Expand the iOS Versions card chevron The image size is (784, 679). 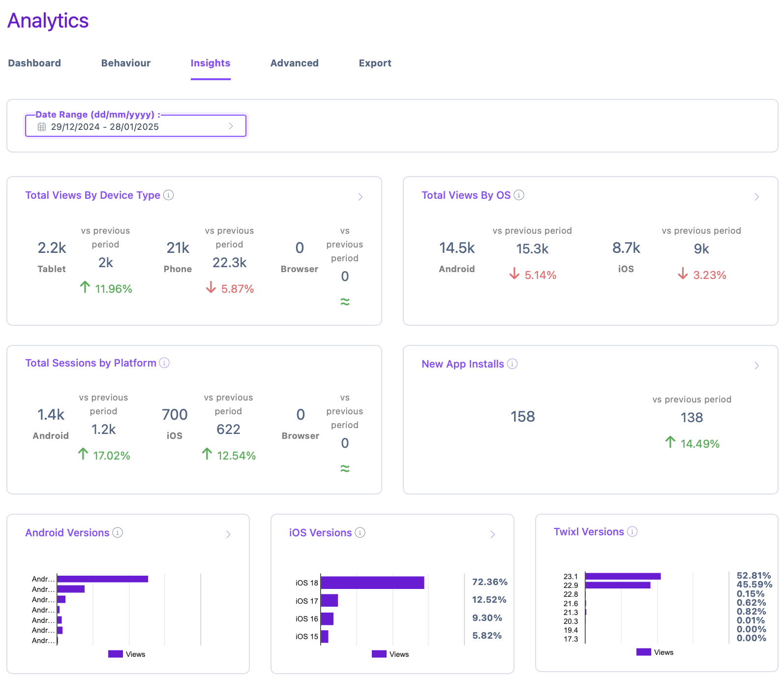[x=492, y=534]
